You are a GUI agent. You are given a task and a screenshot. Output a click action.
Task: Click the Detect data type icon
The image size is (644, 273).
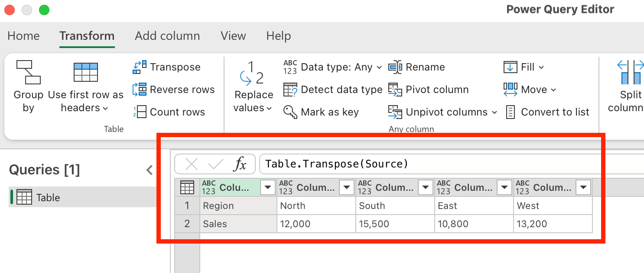click(x=290, y=90)
